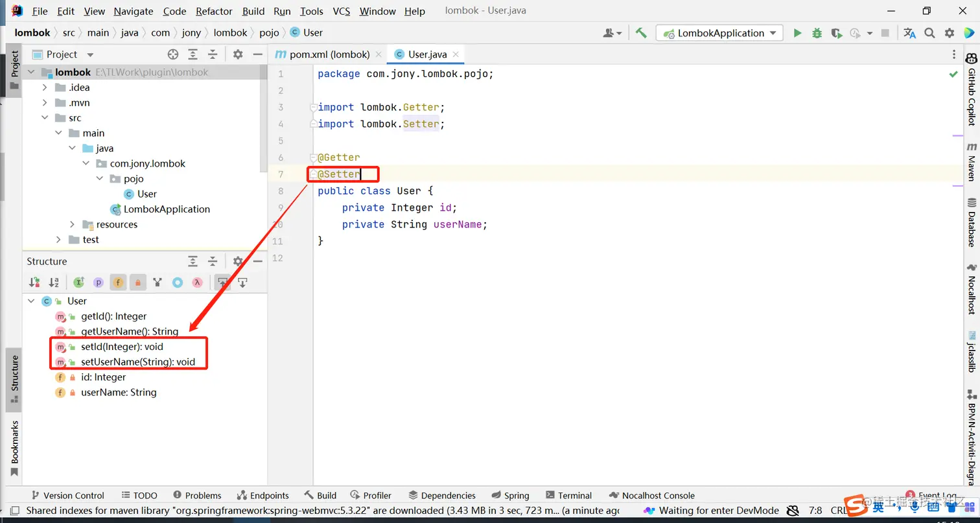
Task: Toggle Always Select Opened Element in Structure
Action: (x=222, y=283)
